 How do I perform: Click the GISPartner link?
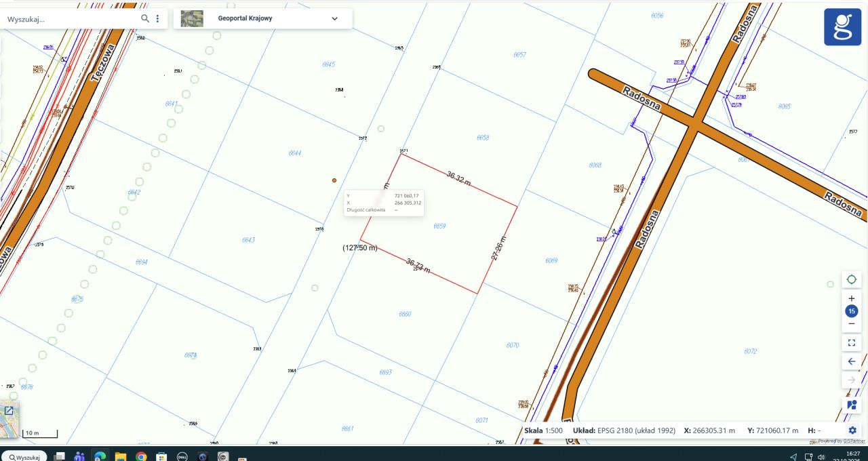tap(854, 441)
